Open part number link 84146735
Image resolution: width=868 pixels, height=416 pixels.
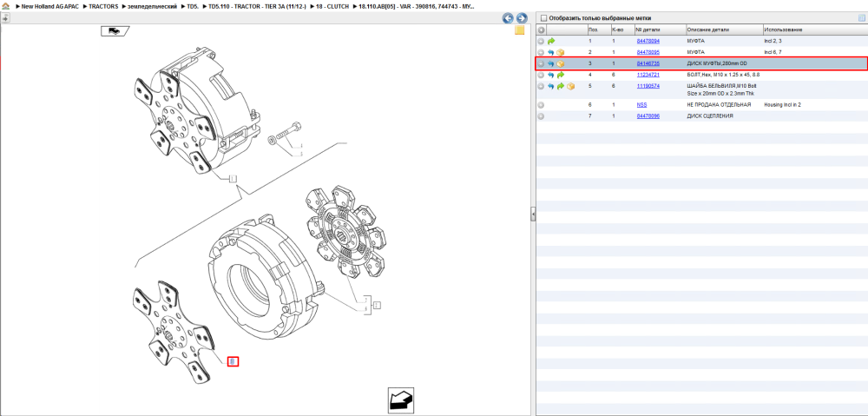(648, 63)
